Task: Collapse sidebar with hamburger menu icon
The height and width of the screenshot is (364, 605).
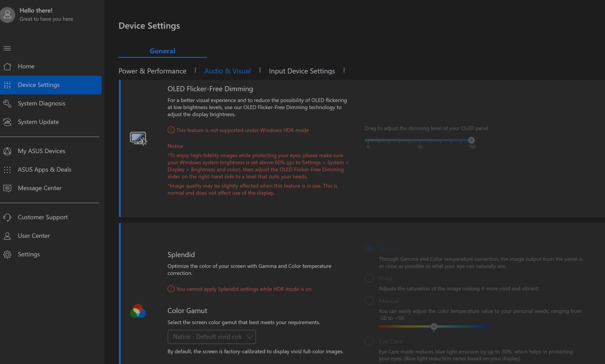Action: point(7,48)
